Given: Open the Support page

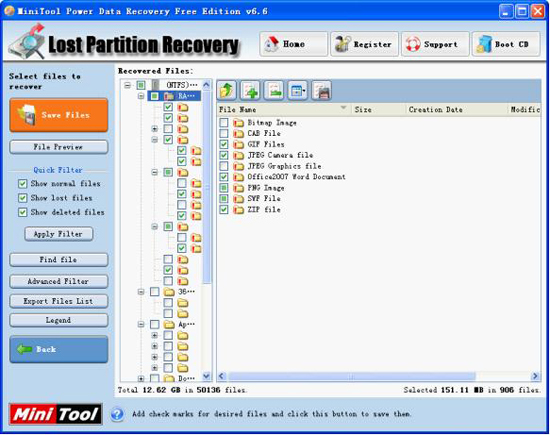Looking at the screenshot, I should 435,44.
